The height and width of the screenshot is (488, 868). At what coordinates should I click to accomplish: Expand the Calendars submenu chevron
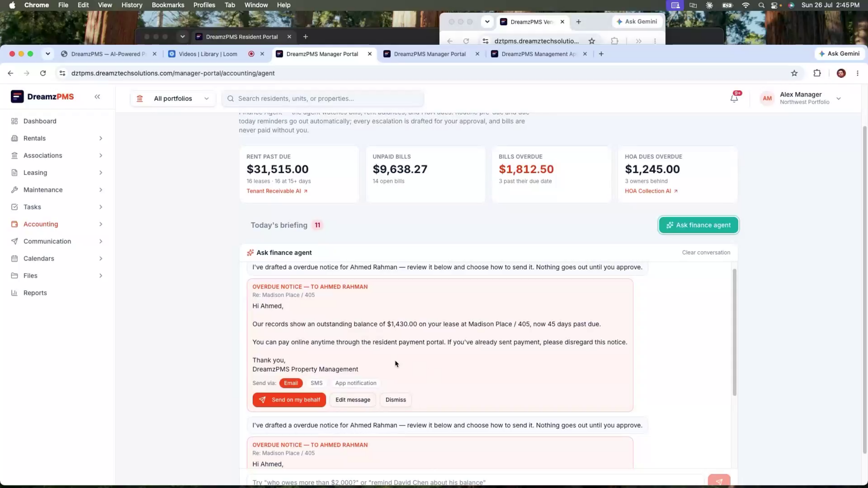pos(101,258)
